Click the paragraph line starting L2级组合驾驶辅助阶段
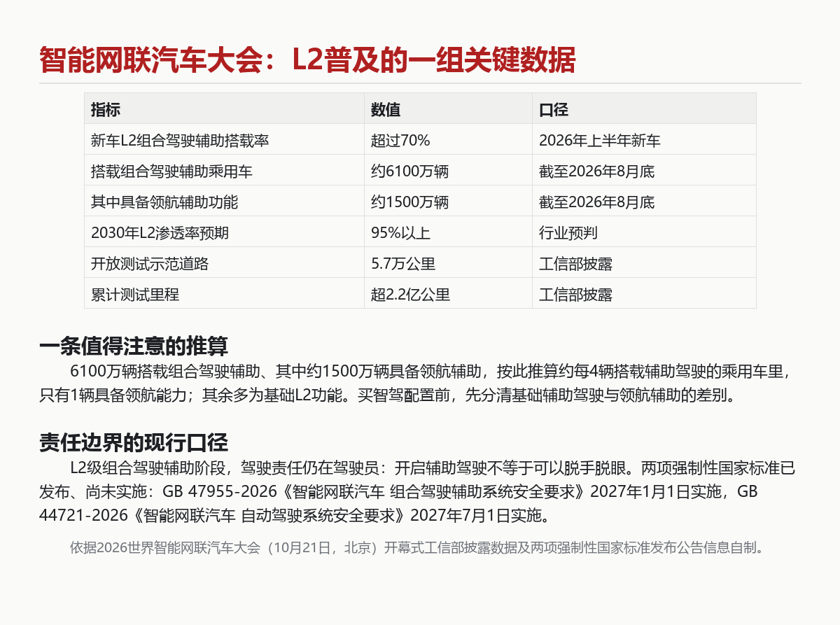The width and height of the screenshot is (840, 625). click(x=433, y=467)
